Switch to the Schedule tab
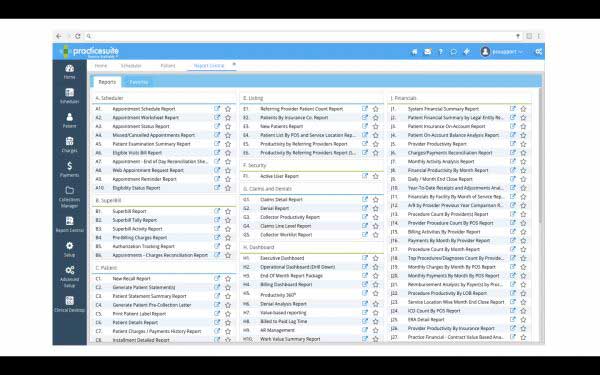Image resolution: width=600 pixels, height=375 pixels. pos(131,66)
